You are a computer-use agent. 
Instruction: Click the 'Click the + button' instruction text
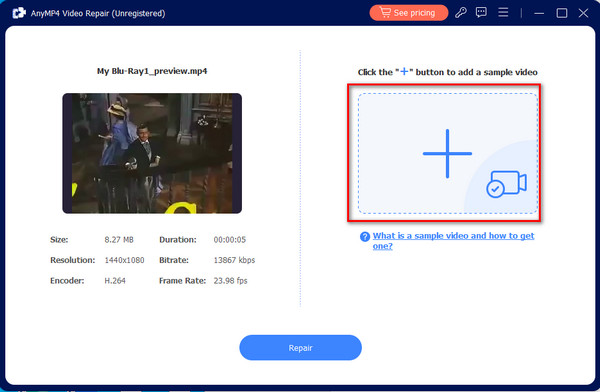tap(447, 72)
